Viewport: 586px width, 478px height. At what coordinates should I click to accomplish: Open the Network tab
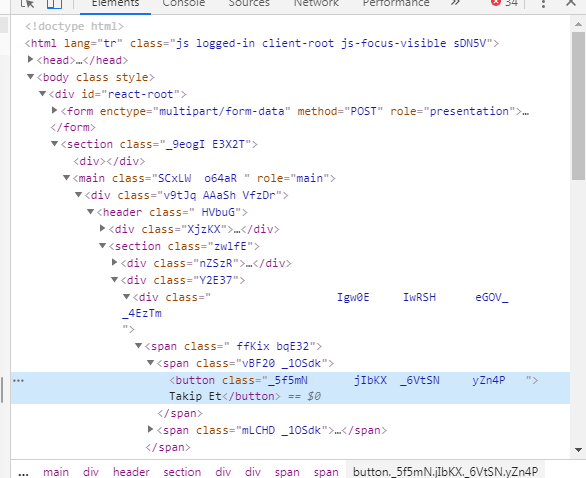coord(316,3)
